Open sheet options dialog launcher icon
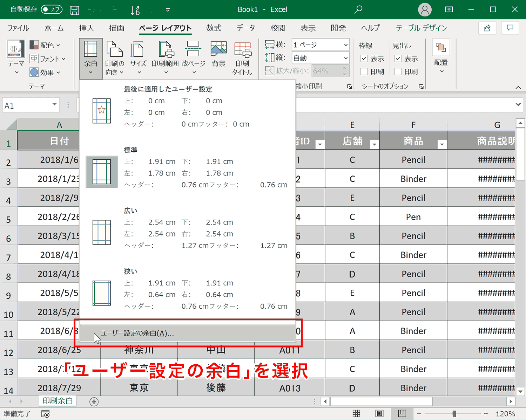The image size is (526, 420). click(x=421, y=87)
